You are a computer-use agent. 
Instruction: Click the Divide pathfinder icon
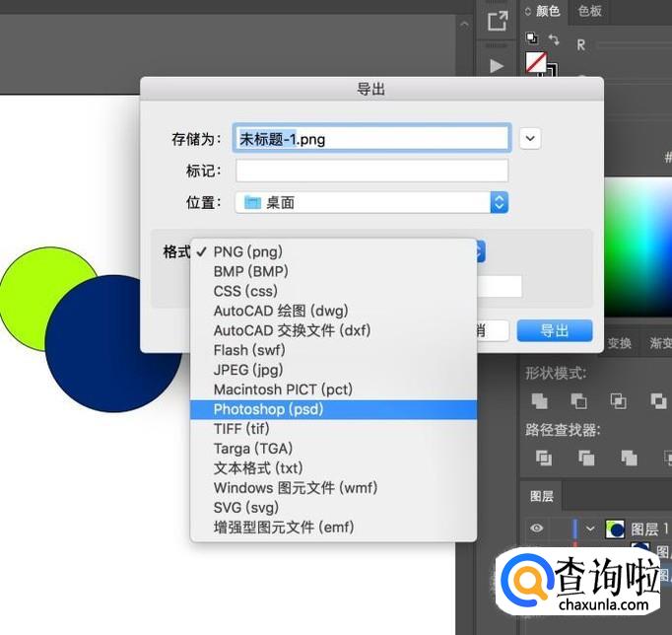pyautogui.click(x=544, y=458)
